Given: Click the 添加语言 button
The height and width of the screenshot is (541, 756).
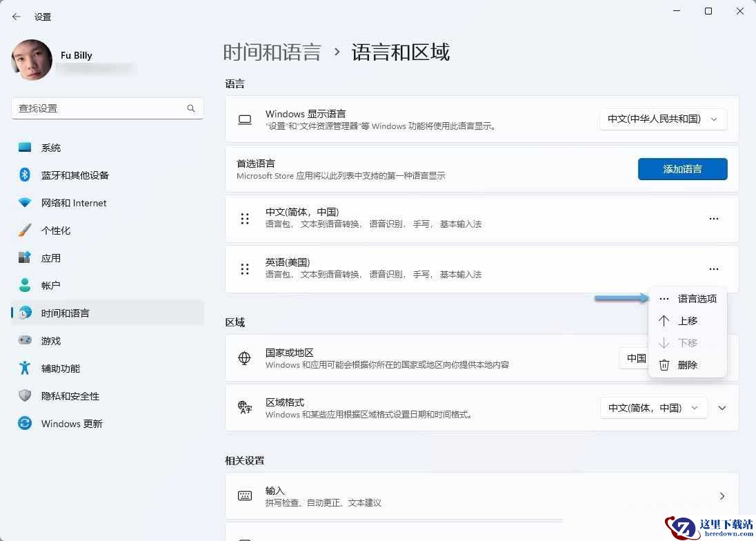Looking at the screenshot, I should pyautogui.click(x=682, y=169).
